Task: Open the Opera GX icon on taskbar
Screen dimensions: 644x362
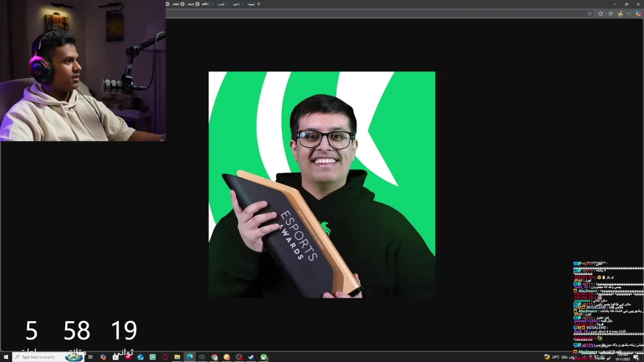Action: pos(165,357)
